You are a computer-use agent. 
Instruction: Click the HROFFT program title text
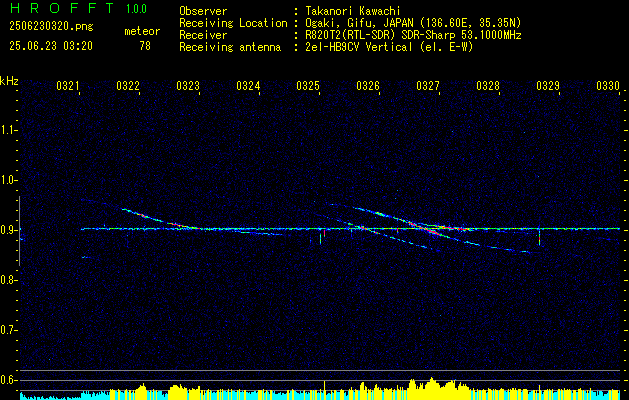[x=62, y=8]
